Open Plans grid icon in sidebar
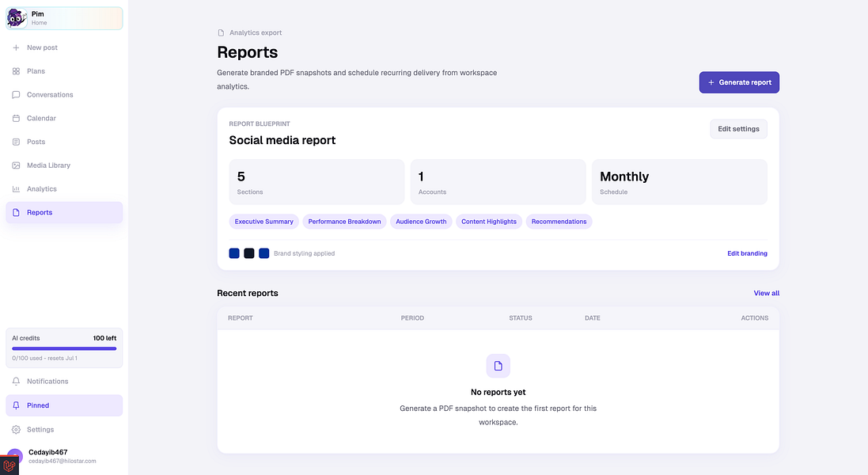The width and height of the screenshot is (868, 475). (x=16, y=71)
